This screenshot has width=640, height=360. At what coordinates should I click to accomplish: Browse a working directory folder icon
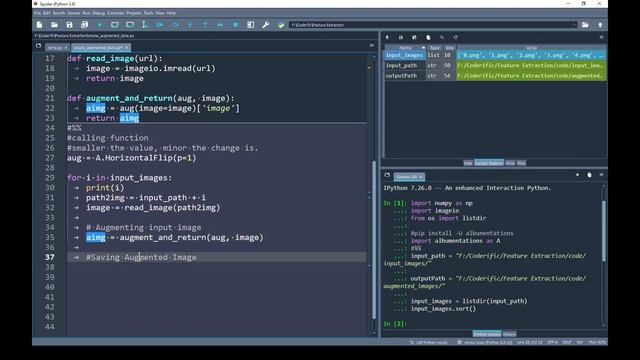[585, 25]
